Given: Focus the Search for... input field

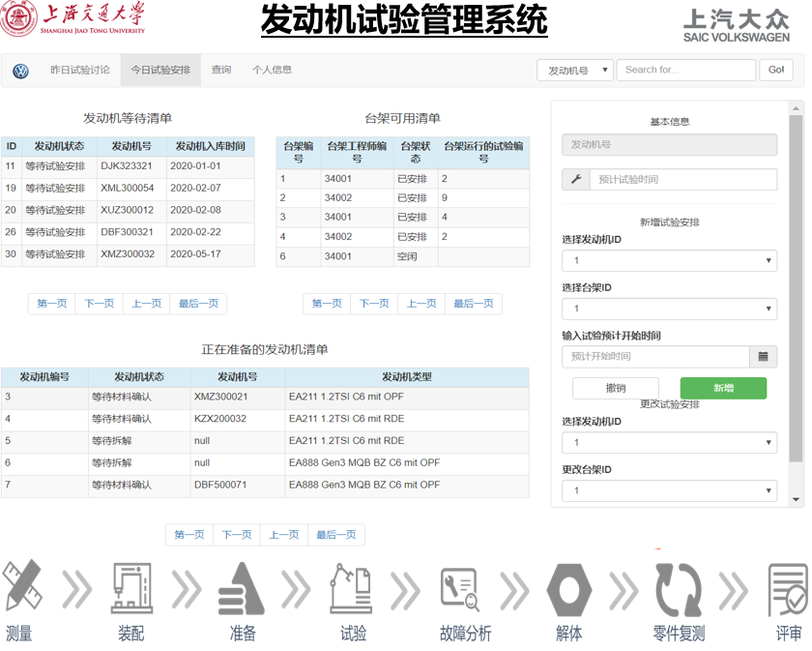Looking at the screenshot, I should click(x=685, y=71).
